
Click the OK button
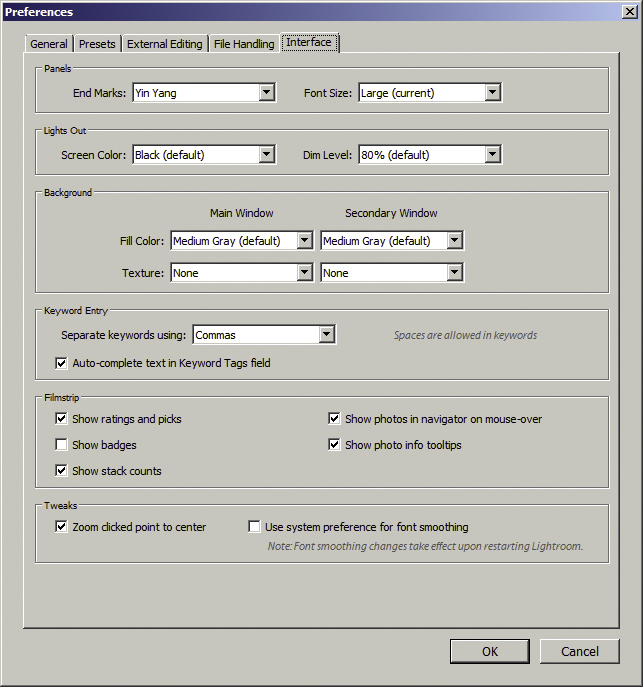490,652
